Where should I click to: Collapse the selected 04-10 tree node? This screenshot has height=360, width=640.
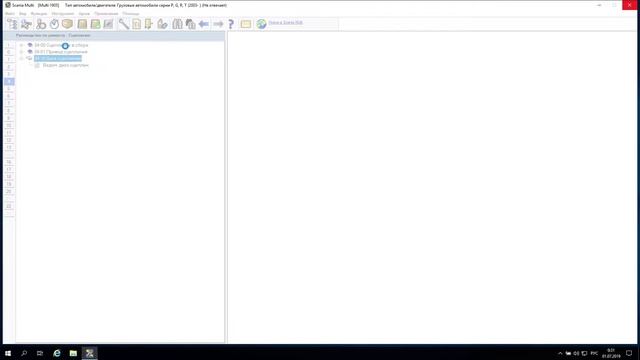coord(22,58)
